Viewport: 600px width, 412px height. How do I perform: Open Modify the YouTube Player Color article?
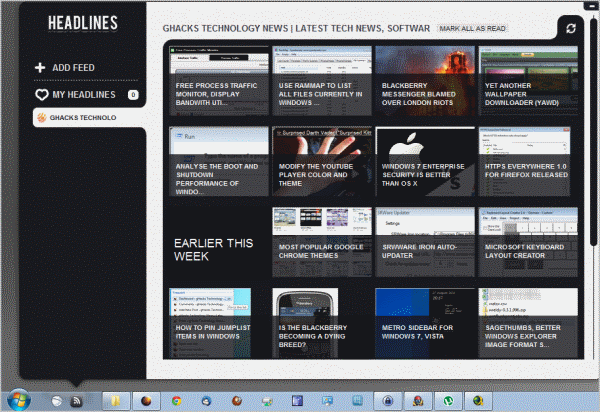coord(322,162)
